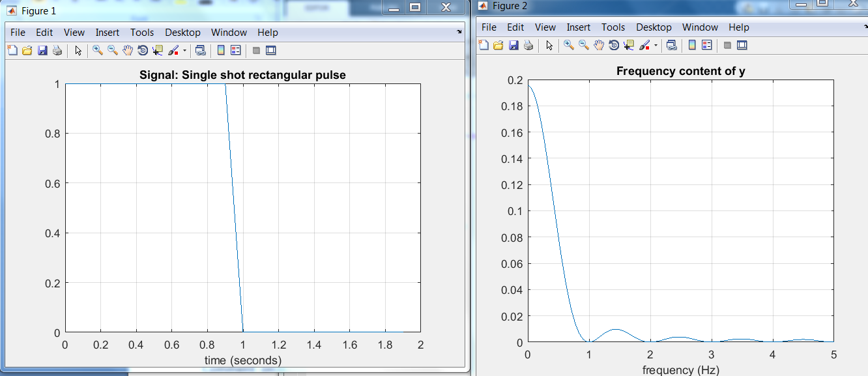868x376 pixels.
Task: Show Plot Tools and Dock Figure 2
Action: pyautogui.click(x=742, y=45)
